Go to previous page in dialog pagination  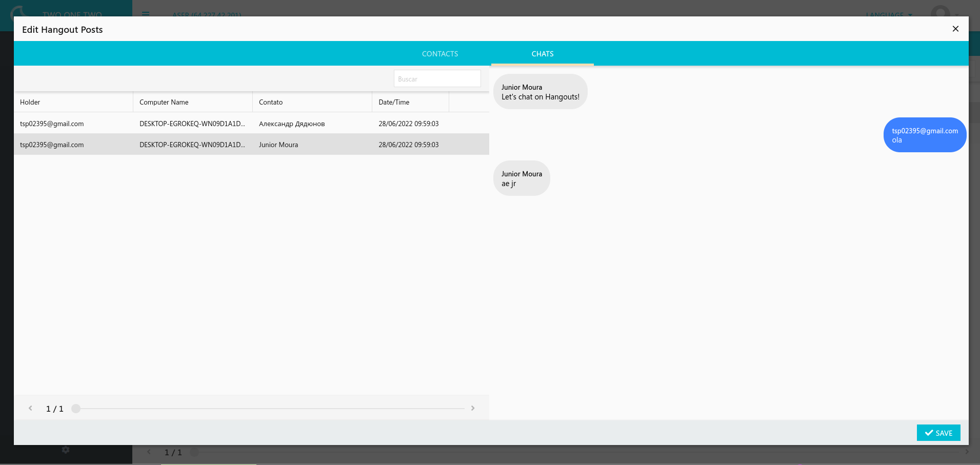30,408
